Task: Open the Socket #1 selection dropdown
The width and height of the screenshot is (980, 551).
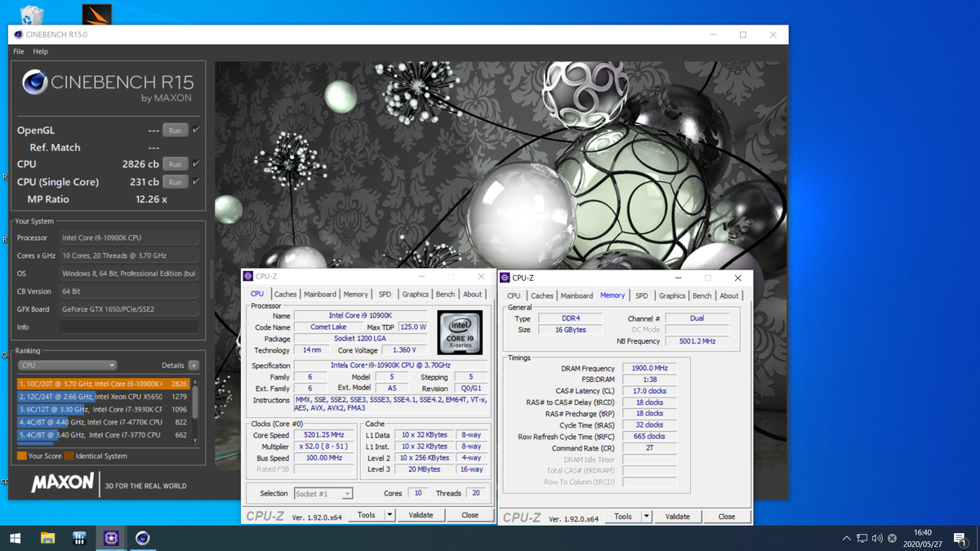Action: tap(323, 494)
